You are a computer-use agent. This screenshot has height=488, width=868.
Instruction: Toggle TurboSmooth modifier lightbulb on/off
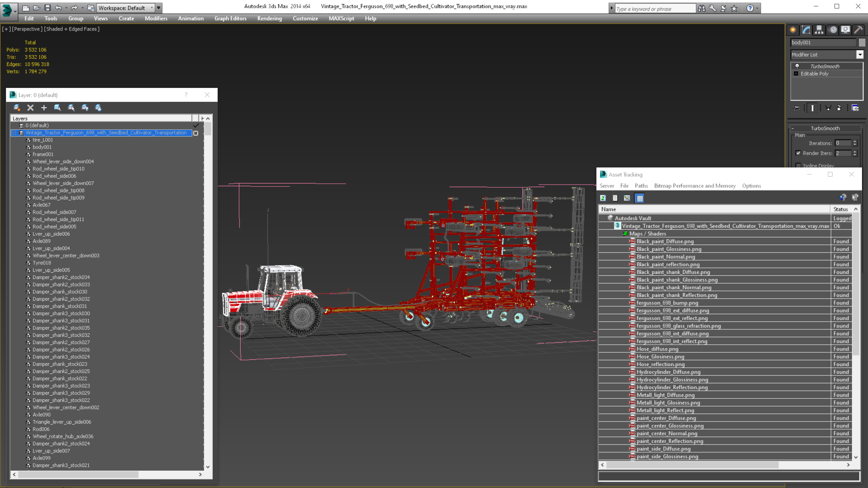pyautogui.click(x=797, y=66)
